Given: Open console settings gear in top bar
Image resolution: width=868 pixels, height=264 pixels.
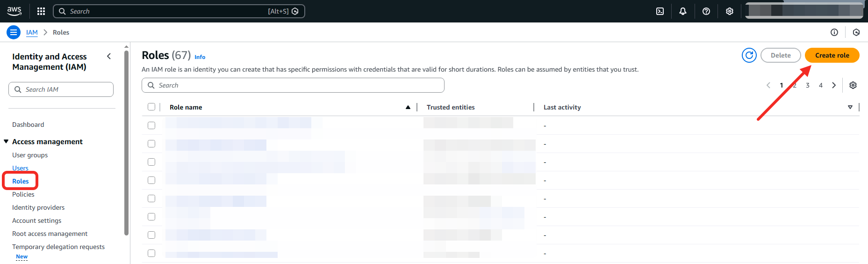Looking at the screenshot, I should point(730,11).
